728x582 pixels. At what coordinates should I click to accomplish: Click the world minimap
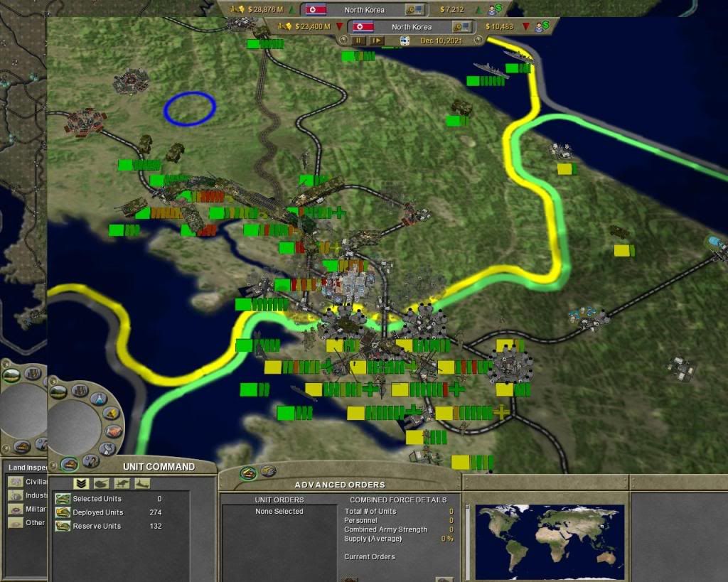click(x=550, y=542)
